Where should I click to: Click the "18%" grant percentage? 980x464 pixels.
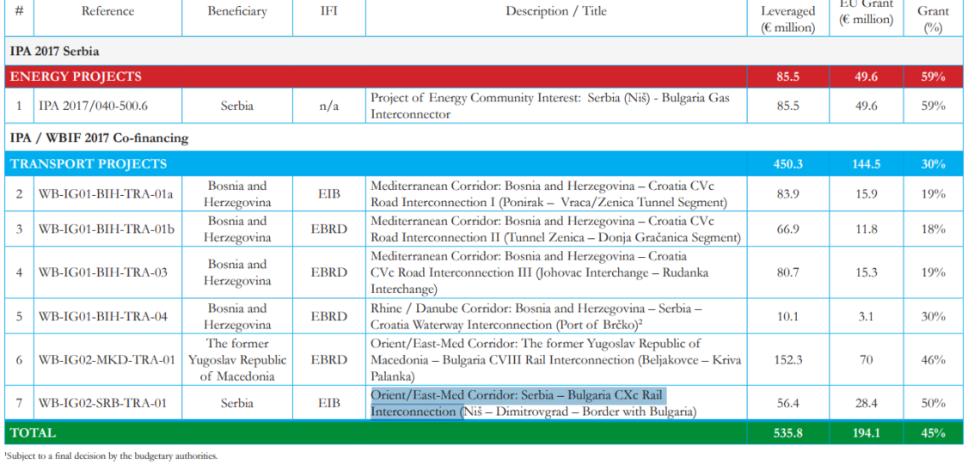pos(933,229)
